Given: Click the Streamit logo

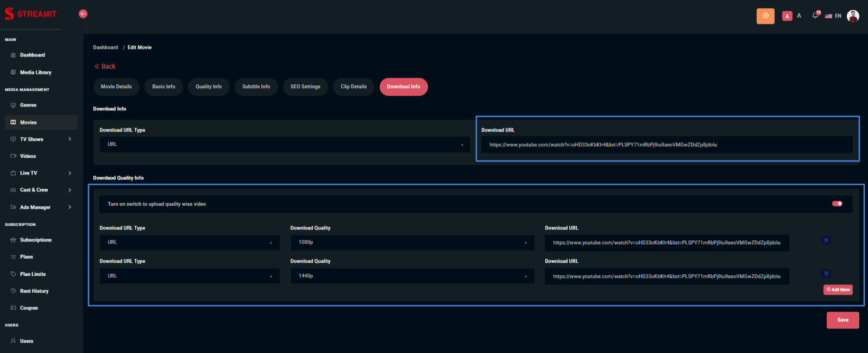Looking at the screenshot, I should pos(31,14).
